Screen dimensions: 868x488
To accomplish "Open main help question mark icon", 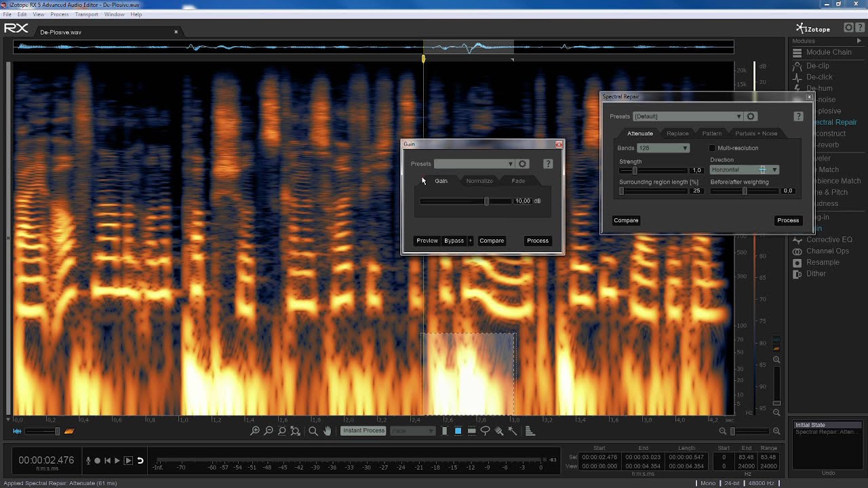I will point(859,28).
